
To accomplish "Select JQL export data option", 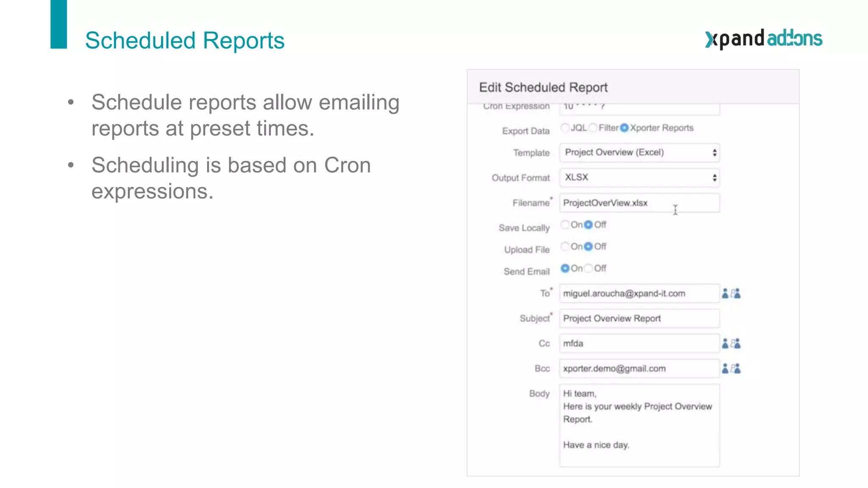I will pyautogui.click(x=565, y=128).
